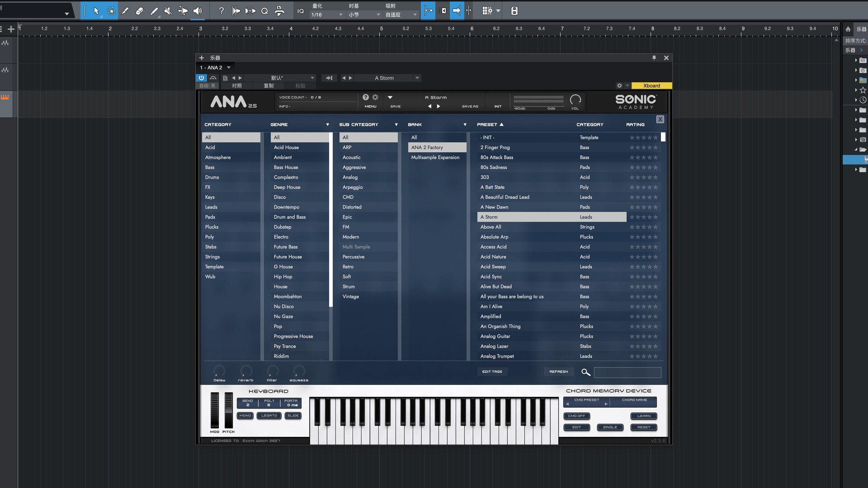This screenshot has height=488, width=868.
Task: Select the Mute tool
Action: pos(168,11)
